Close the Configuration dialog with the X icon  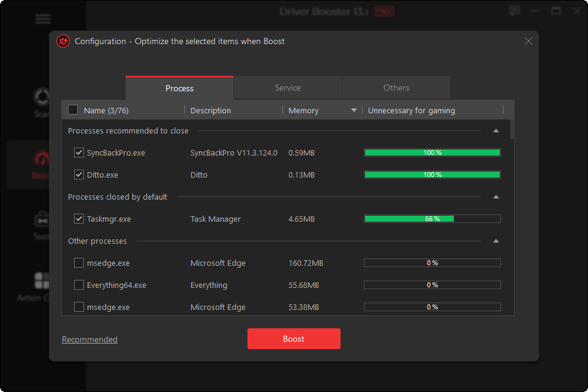[529, 41]
